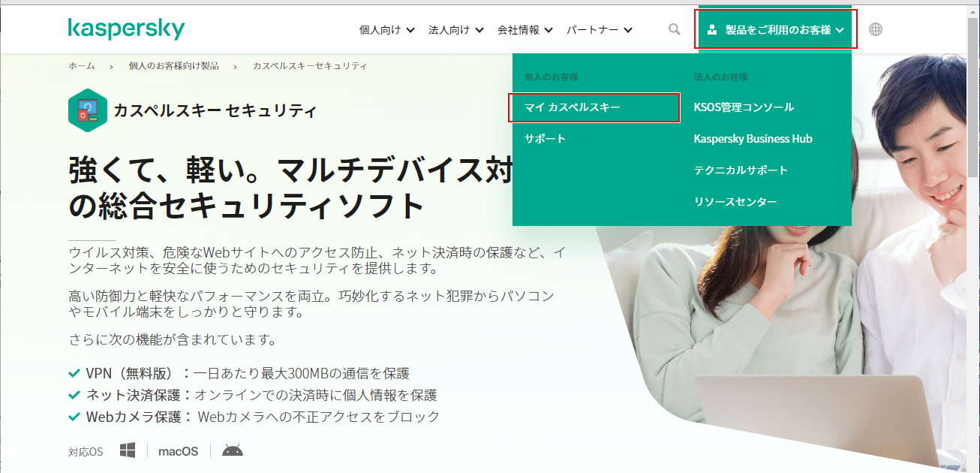Image resolution: width=980 pixels, height=473 pixels.
Task: Click the カスペルスキー セキュリティ product title
Action: tap(215, 111)
